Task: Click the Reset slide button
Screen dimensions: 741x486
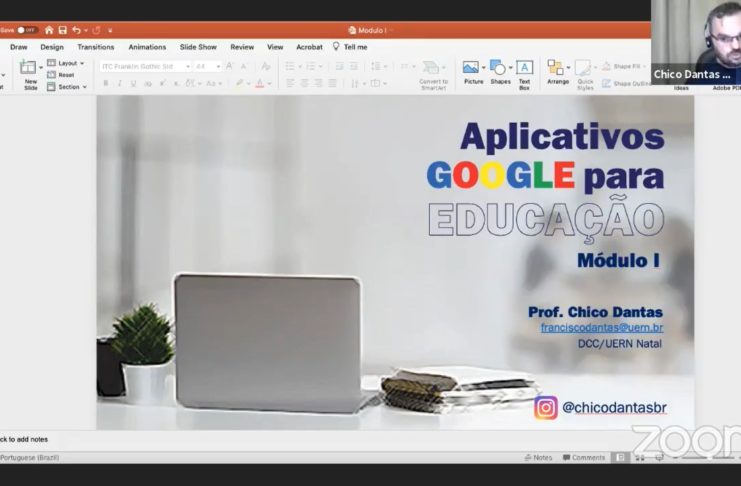Action: [61, 75]
